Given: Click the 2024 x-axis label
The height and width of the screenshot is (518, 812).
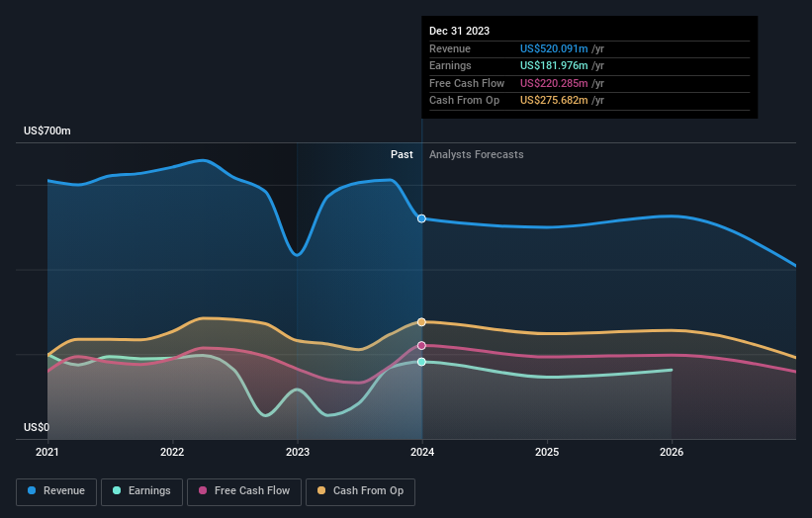Looking at the screenshot, I should tap(422, 452).
